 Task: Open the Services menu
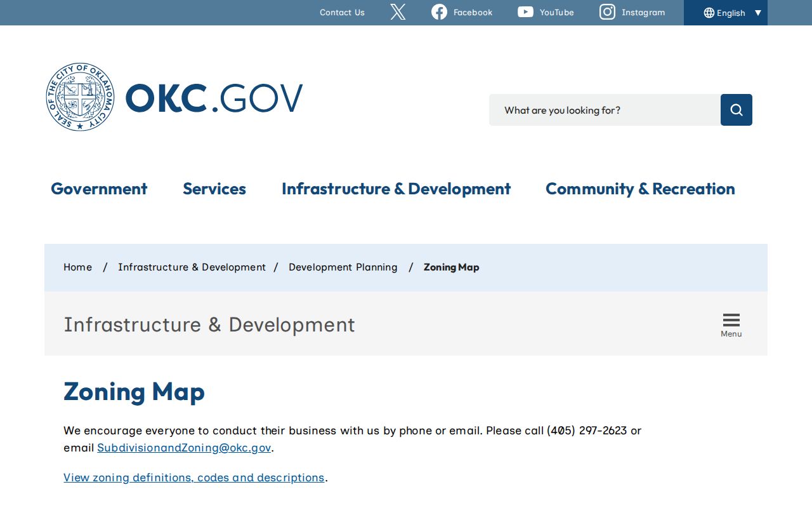[x=214, y=189]
